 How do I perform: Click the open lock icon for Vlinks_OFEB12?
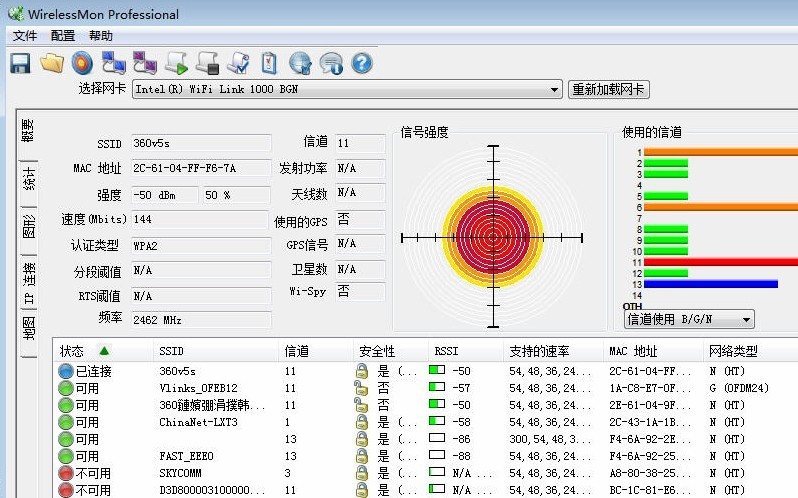coord(361,388)
